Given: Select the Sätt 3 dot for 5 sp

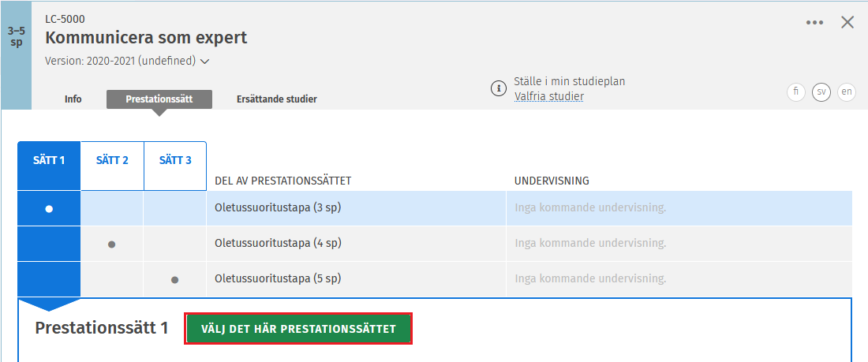Looking at the screenshot, I should (x=175, y=279).
